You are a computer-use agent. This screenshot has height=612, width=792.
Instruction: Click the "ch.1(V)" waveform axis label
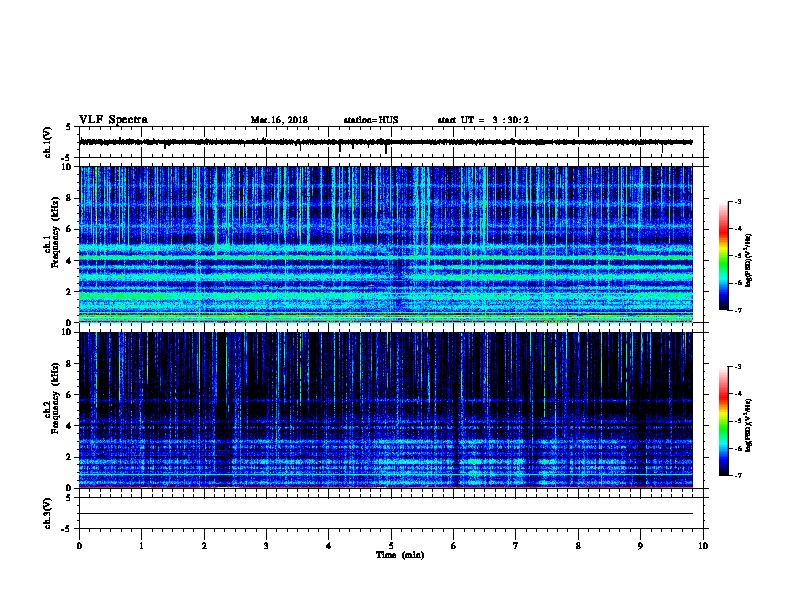click(x=48, y=142)
